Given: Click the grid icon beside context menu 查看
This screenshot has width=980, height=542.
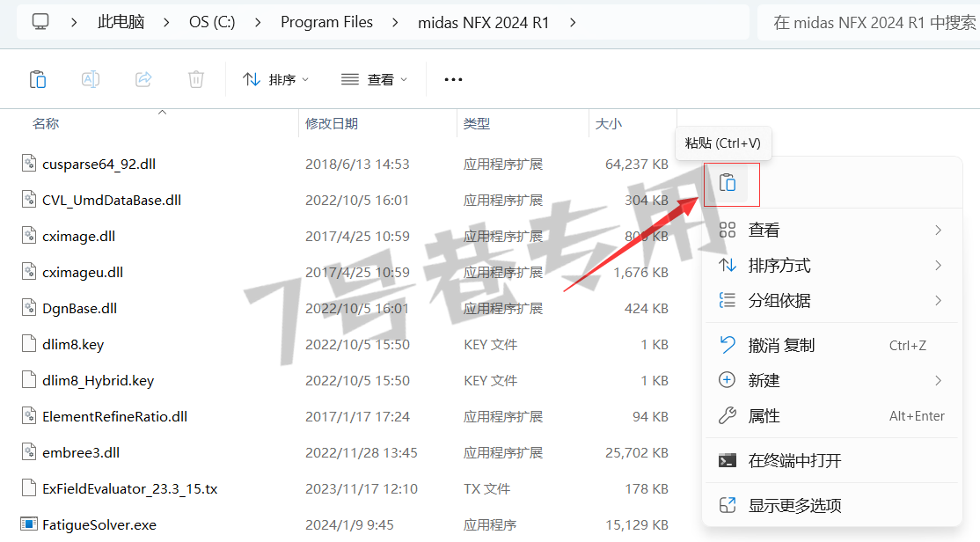Looking at the screenshot, I should coord(728,230).
